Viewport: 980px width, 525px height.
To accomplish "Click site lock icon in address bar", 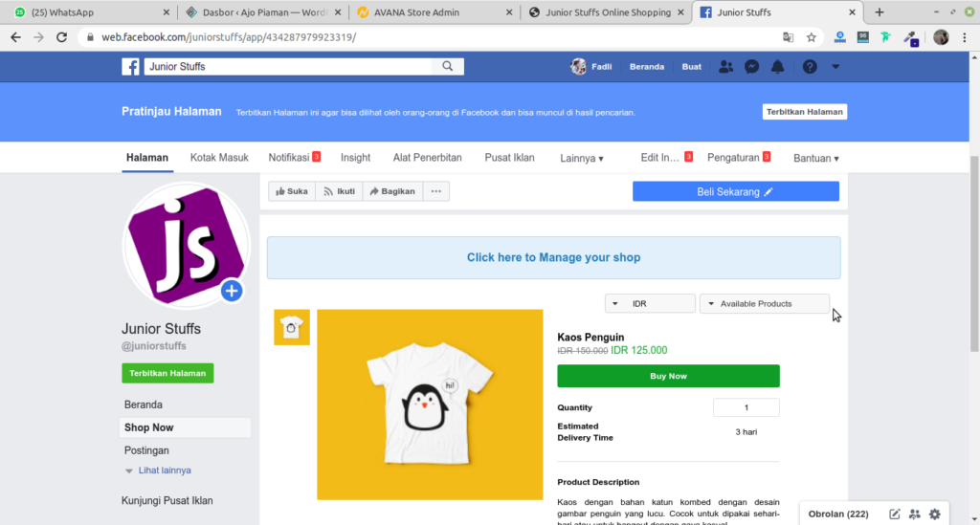I will (x=90, y=37).
